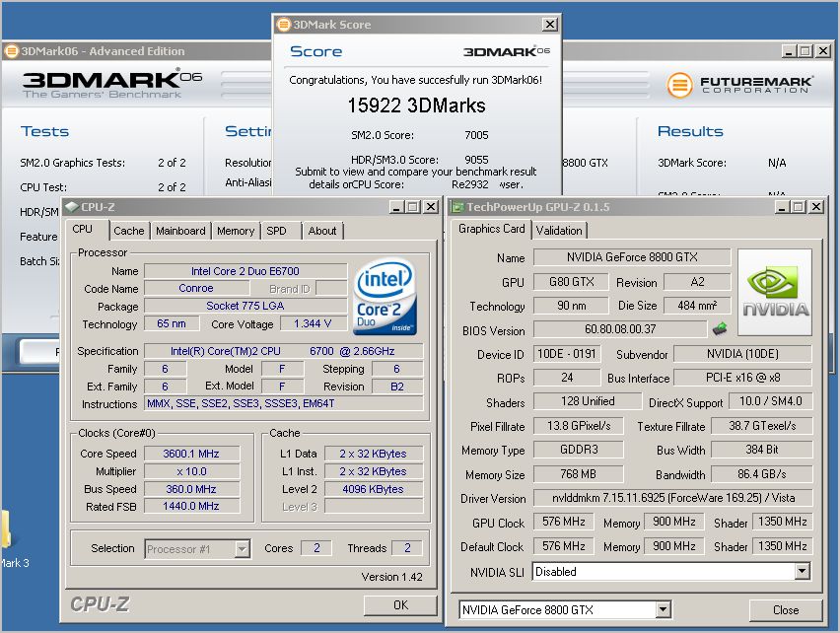Click the Device ID value 10DE - 0191
Image resolution: width=840 pixels, height=633 pixels.
tap(566, 354)
